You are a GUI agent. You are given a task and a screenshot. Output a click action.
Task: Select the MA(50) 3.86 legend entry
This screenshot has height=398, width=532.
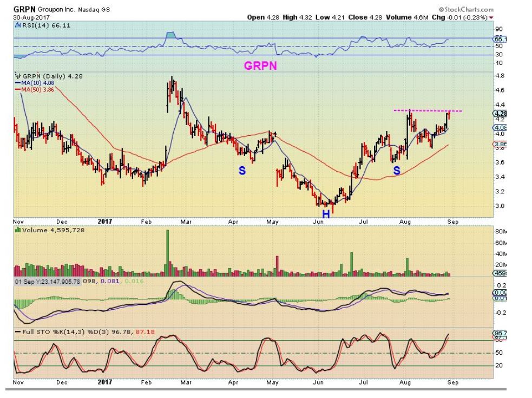[x=35, y=90]
